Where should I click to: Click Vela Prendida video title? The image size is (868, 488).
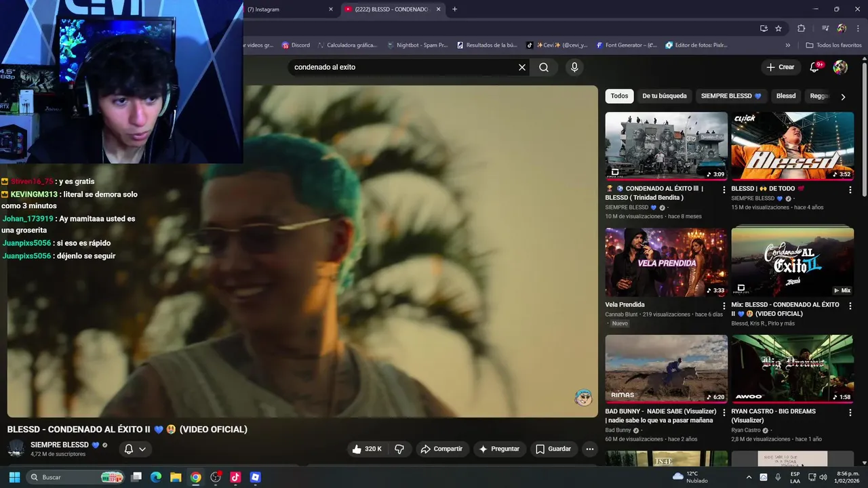pos(625,305)
